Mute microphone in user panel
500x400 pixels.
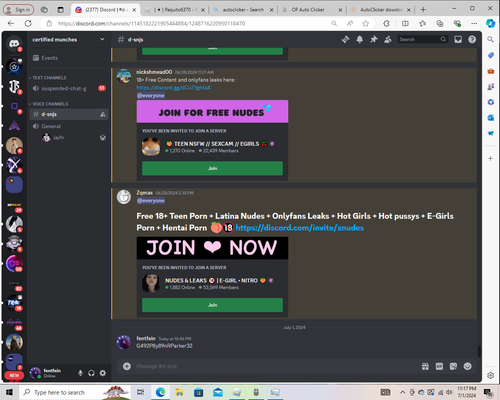pos(80,373)
